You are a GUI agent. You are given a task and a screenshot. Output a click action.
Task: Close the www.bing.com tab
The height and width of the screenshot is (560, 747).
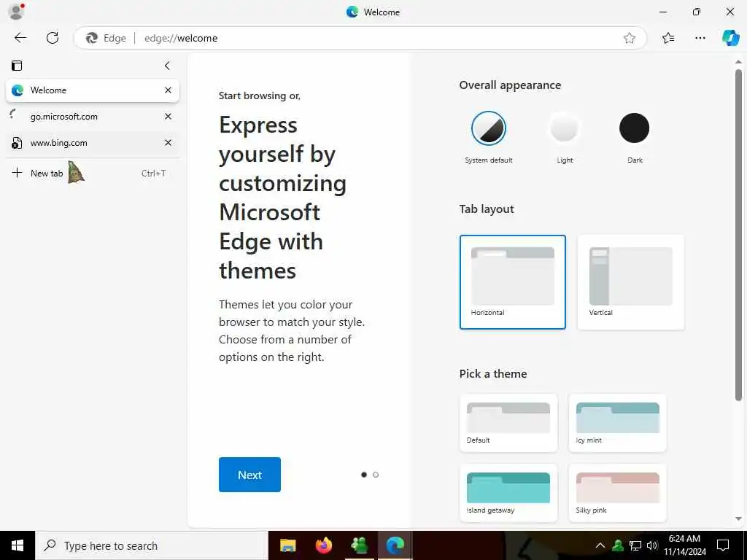[x=169, y=143]
